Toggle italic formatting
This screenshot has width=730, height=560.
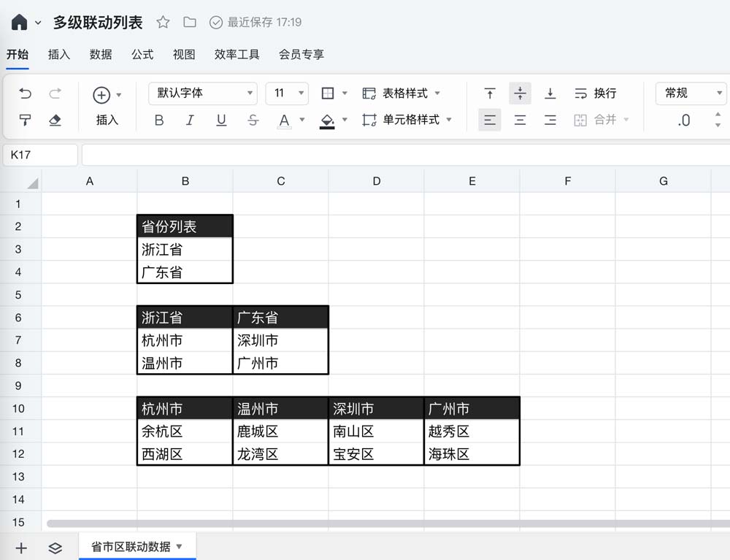tap(190, 120)
